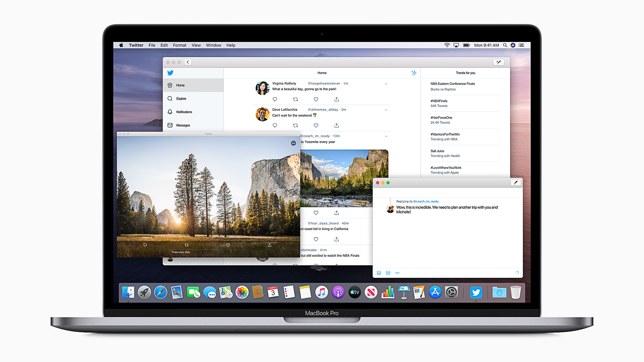Share Dave LaMacchia's tweet

(336, 125)
